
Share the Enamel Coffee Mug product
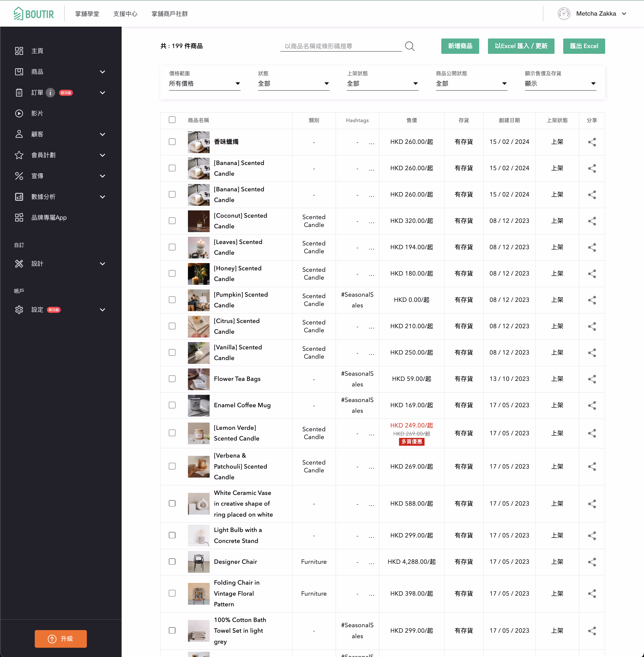[592, 405]
